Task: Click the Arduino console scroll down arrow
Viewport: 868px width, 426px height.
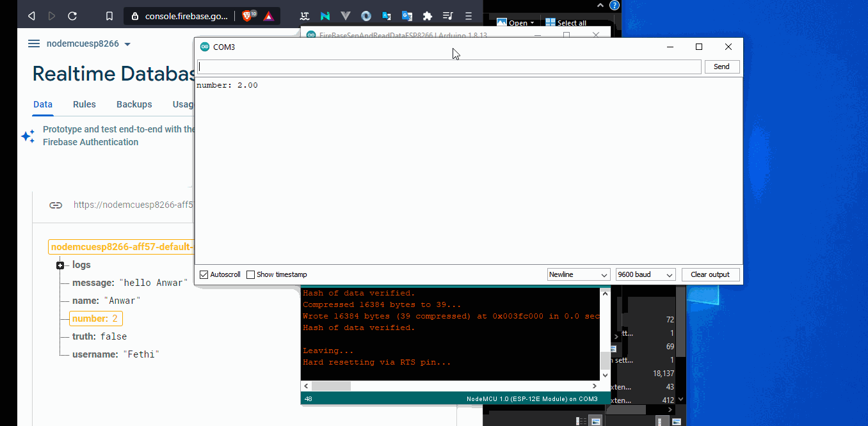Action: [605, 375]
